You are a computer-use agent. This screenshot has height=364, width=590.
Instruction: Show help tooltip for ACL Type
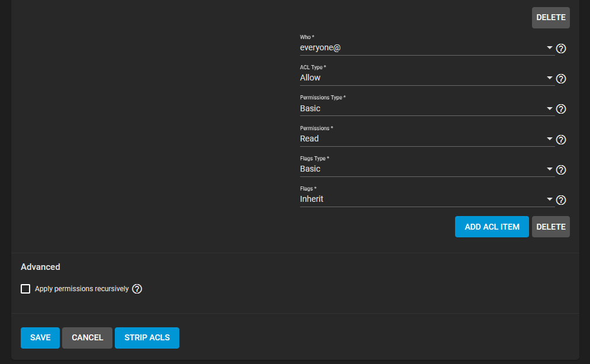click(560, 79)
